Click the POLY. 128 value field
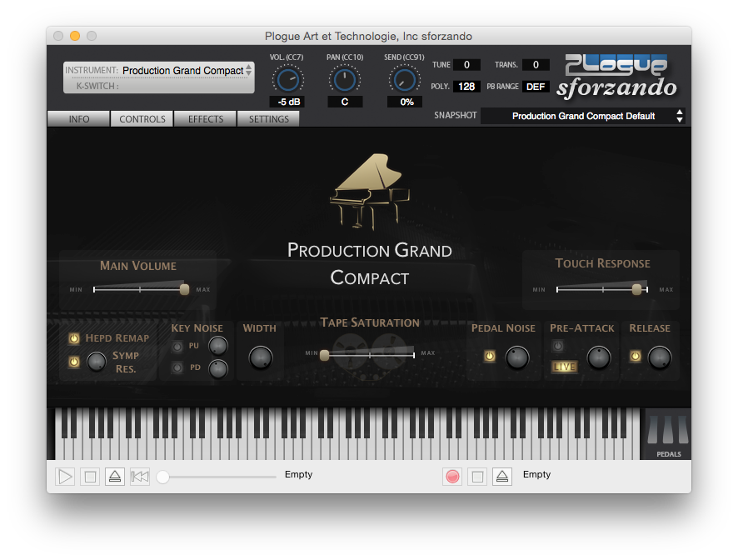This screenshot has width=738, height=560. [x=466, y=87]
